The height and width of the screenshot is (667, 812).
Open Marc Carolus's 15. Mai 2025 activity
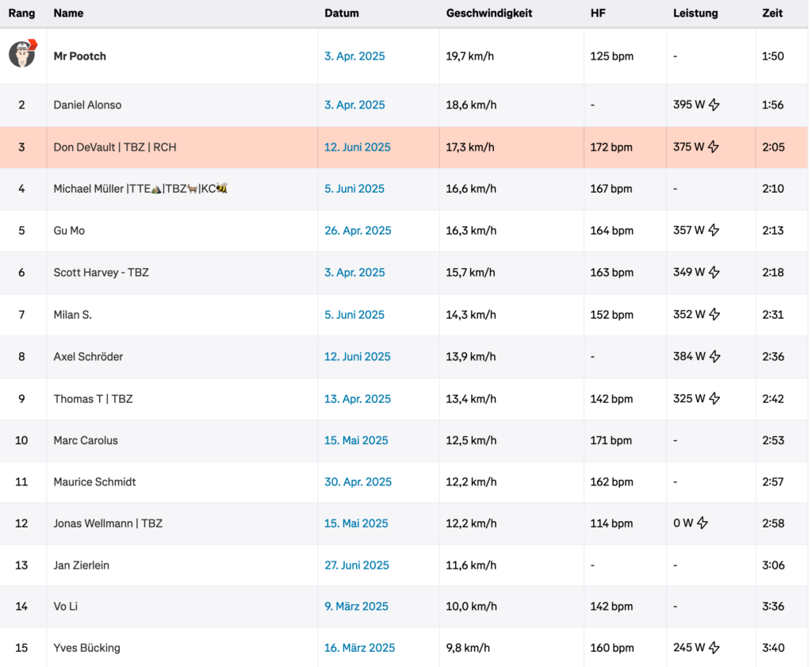click(356, 440)
